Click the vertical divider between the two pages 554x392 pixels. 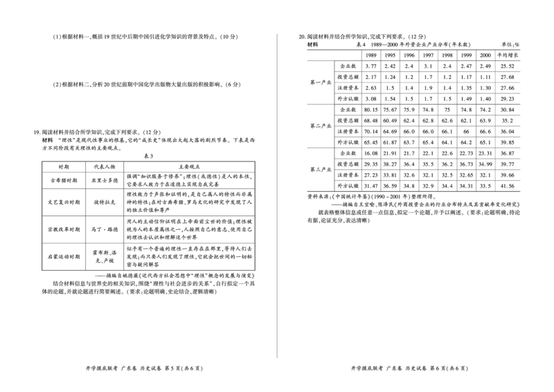pyautogui.click(x=277, y=197)
